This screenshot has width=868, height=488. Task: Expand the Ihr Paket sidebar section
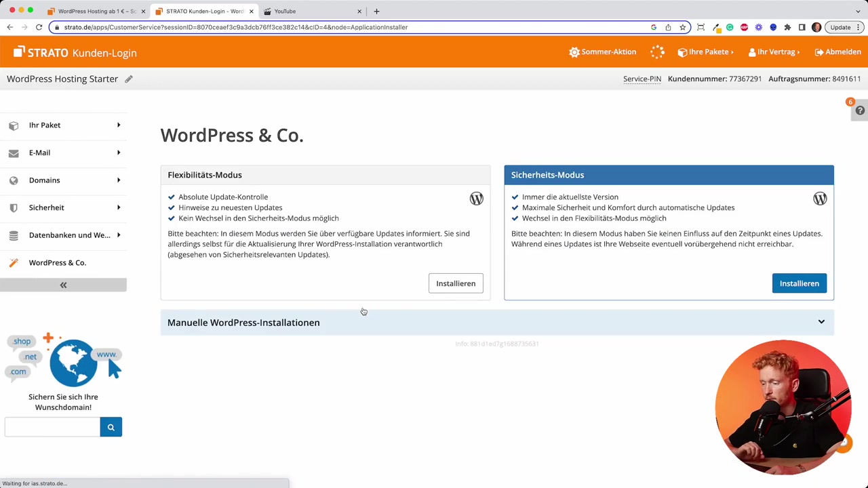click(63, 125)
